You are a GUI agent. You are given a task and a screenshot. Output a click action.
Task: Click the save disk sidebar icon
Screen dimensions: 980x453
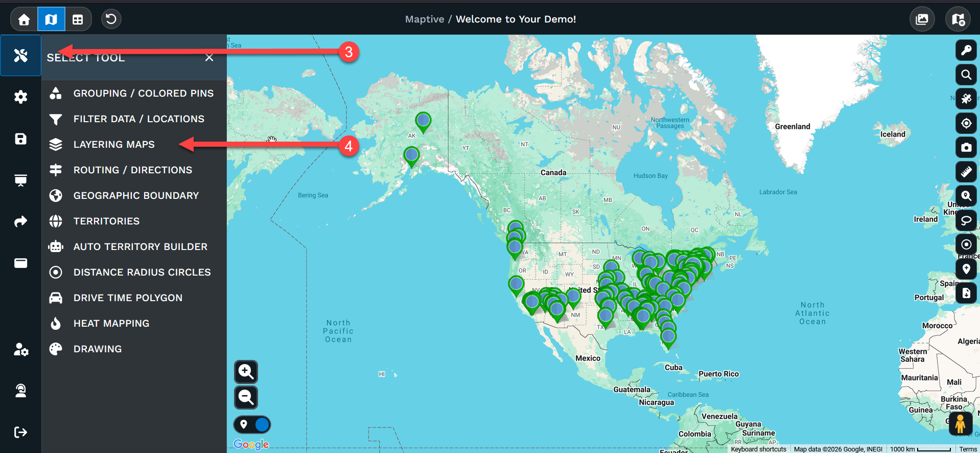click(20, 139)
